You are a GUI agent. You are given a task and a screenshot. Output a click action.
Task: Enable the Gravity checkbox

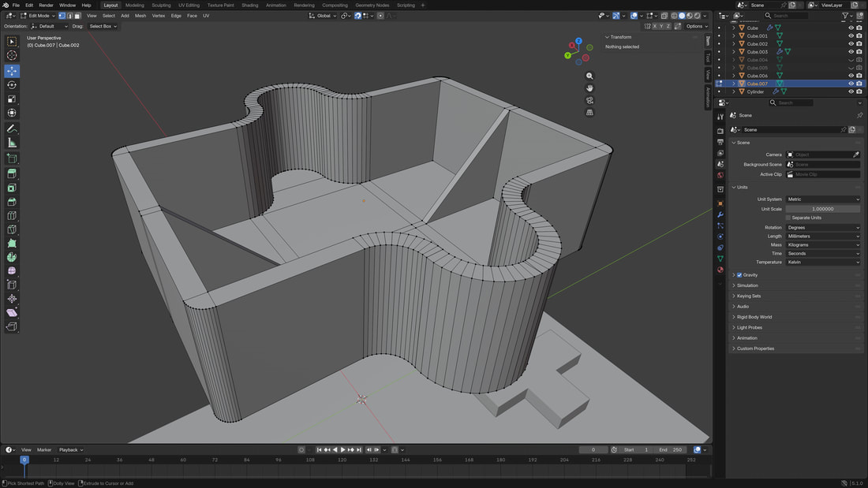tap(739, 275)
